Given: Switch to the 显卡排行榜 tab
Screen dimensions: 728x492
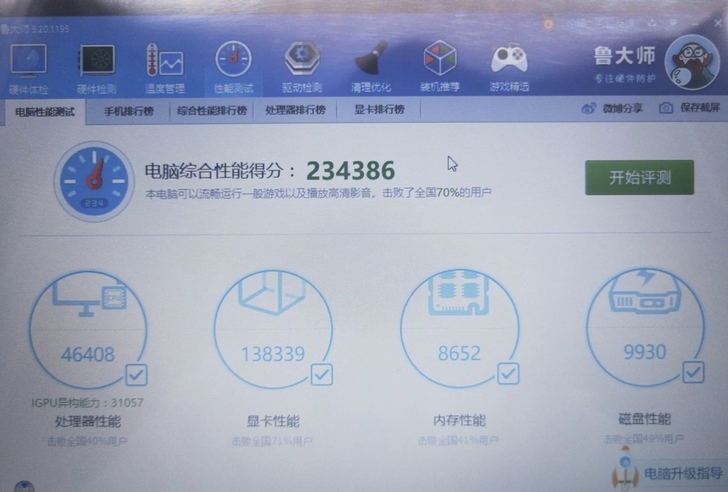Looking at the screenshot, I should pos(379,110).
